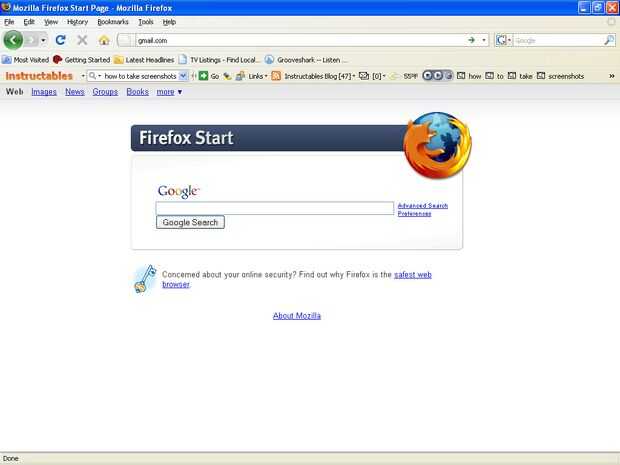Image resolution: width=620 pixels, height=465 pixels.
Task: Open the Grooveshark bookmark
Action: [306, 60]
